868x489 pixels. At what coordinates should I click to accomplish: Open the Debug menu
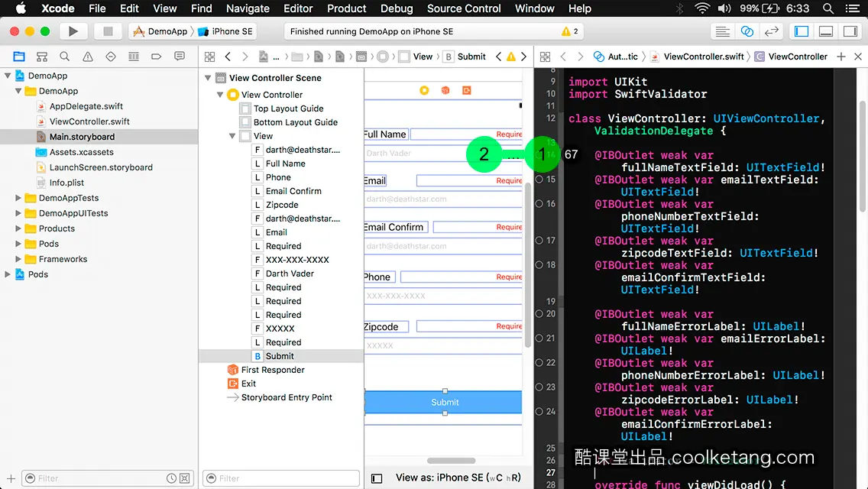tap(397, 8)
